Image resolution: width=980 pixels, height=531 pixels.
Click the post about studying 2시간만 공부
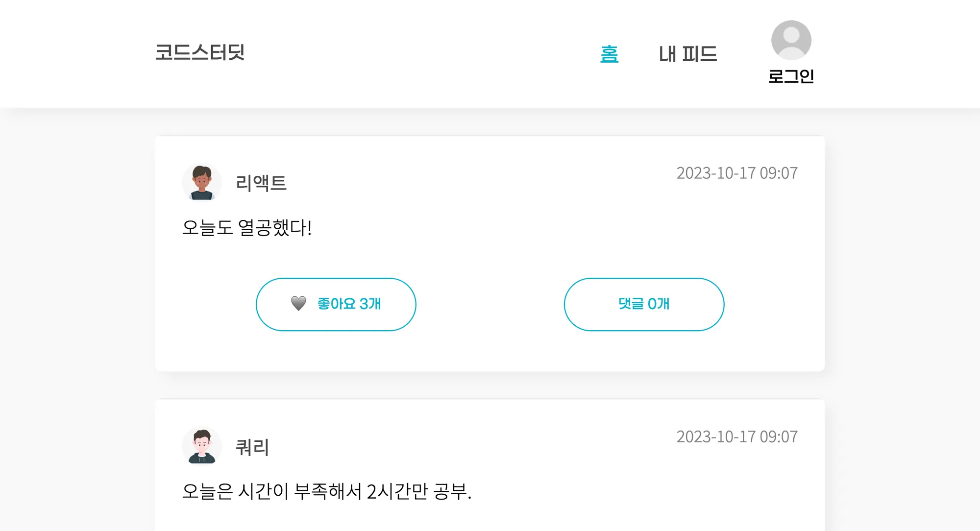(x=327, y=491)
